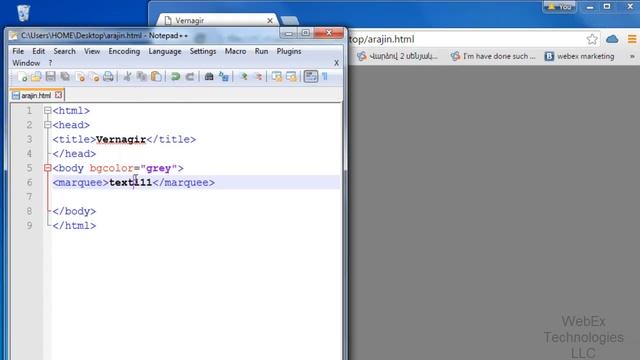Open the "I'm have done such" bookmark
640x360 pixels.
point(493,56)
